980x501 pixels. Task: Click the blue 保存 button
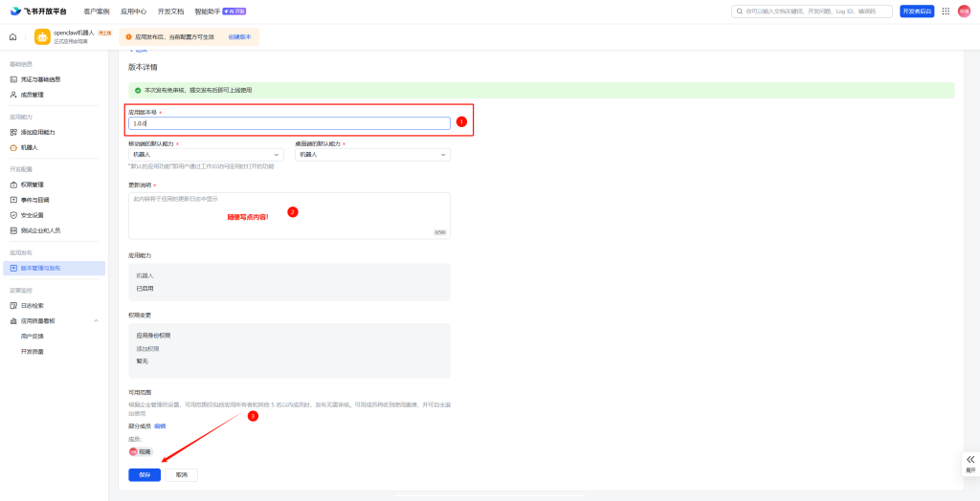pyautogui.click(x=145, y=474)
